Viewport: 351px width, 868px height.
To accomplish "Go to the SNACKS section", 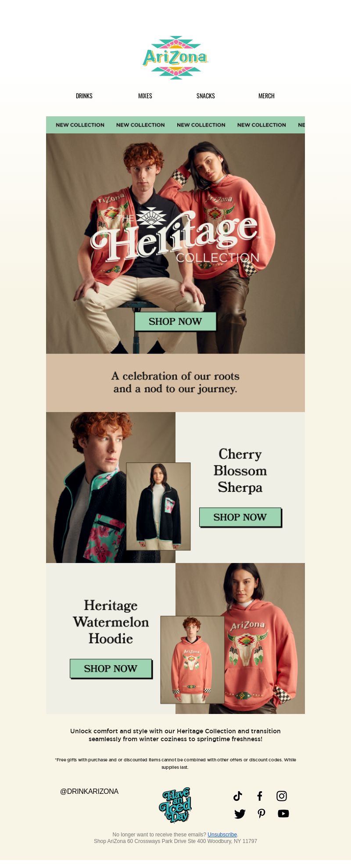I will click(206, 96).
